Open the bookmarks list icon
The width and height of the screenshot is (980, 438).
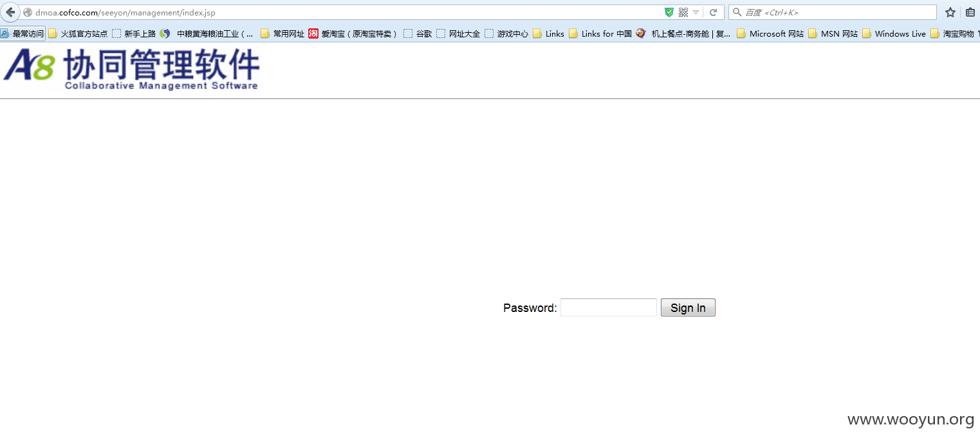[x=970, y=12]
